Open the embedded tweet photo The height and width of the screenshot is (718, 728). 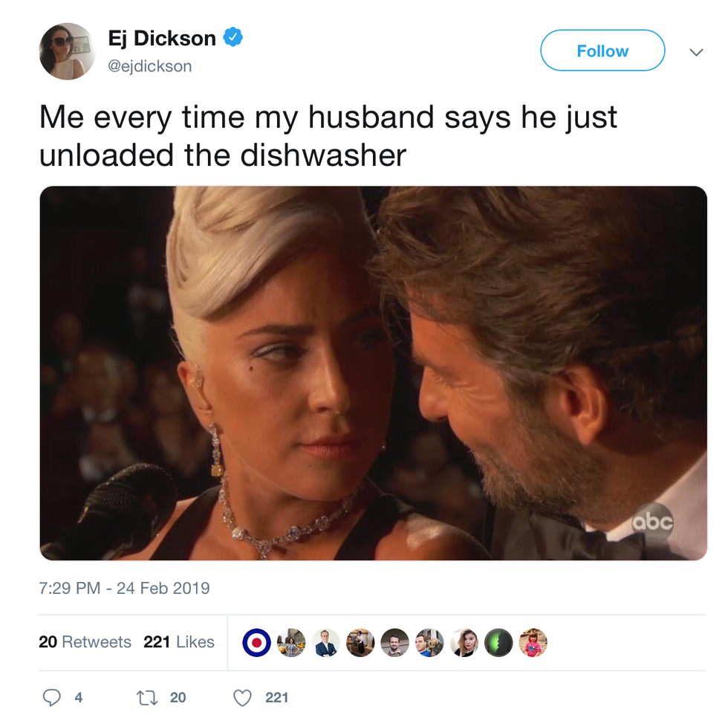(373, 373)
